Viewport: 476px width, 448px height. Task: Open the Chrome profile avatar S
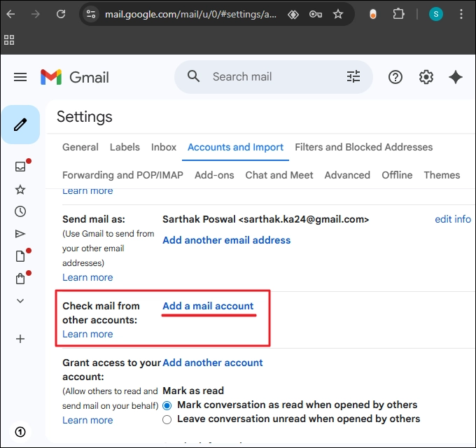(435, 14)
